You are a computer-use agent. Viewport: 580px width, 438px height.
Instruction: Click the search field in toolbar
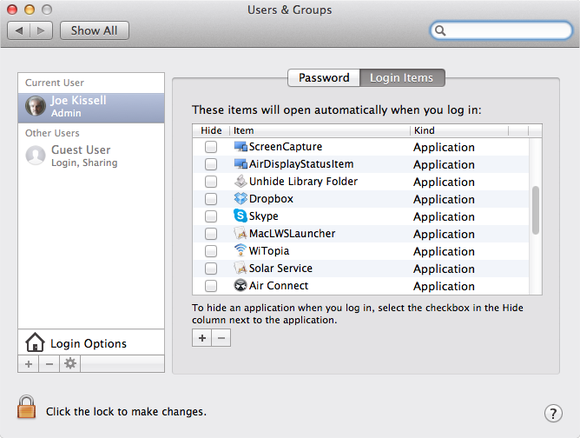(x=502, y=30)
